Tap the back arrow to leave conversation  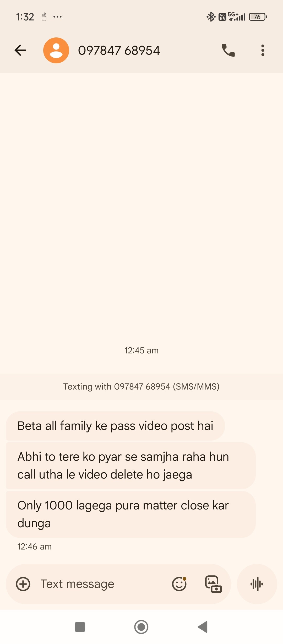(20, 50)
